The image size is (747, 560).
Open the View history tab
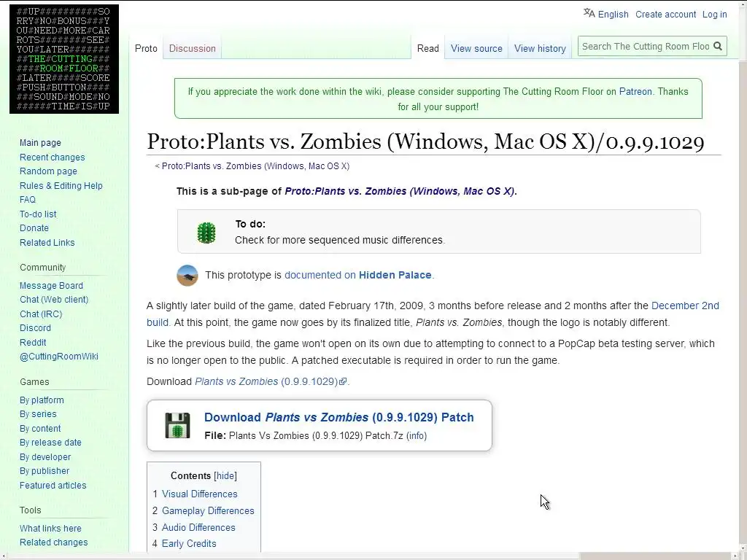pos(540,49)
